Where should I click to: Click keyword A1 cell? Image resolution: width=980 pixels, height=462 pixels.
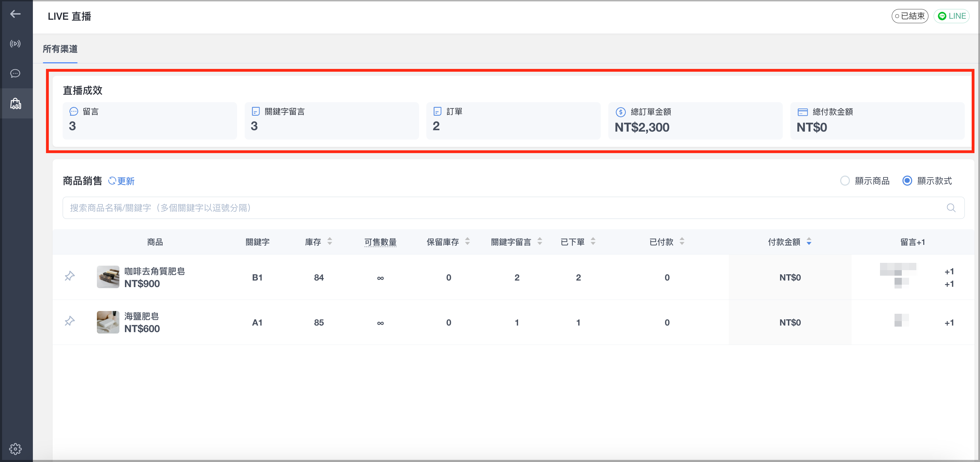(257, 322)
